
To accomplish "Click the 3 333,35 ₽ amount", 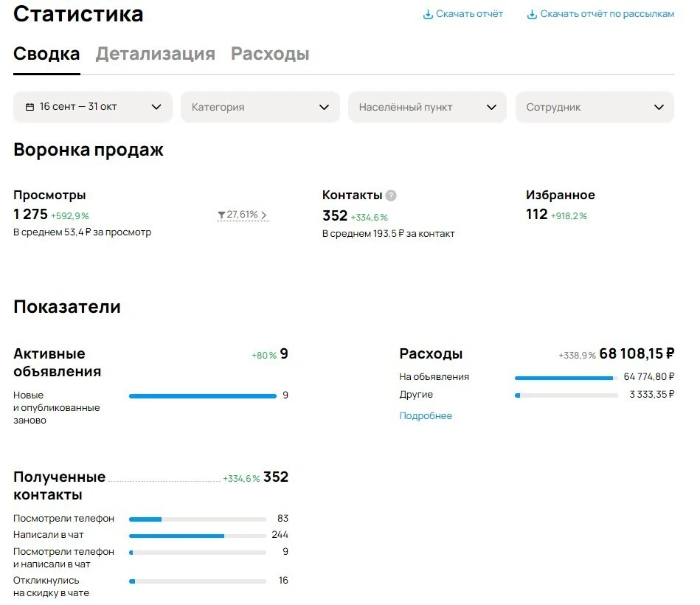I will (x=652, y=394).
